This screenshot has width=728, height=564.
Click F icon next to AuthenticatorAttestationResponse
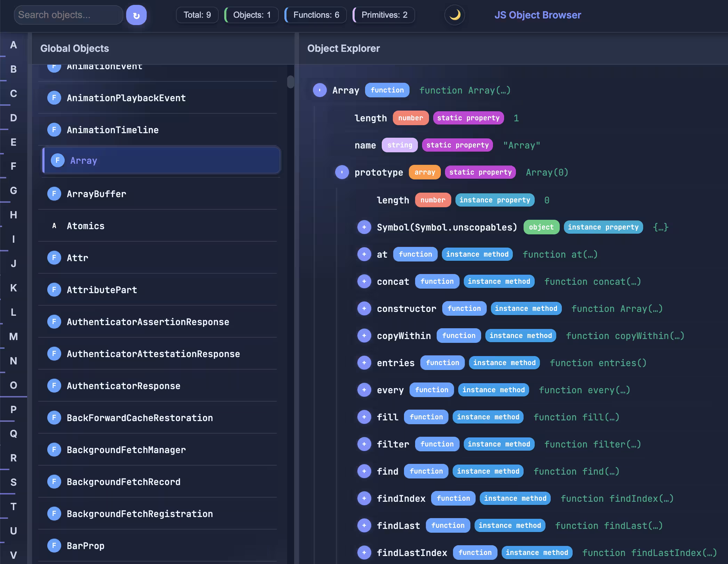click(54, 354)
